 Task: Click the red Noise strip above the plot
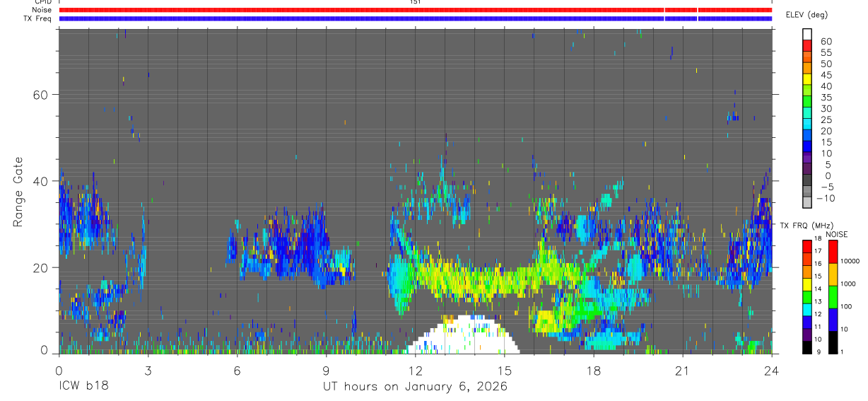point(415,10)
